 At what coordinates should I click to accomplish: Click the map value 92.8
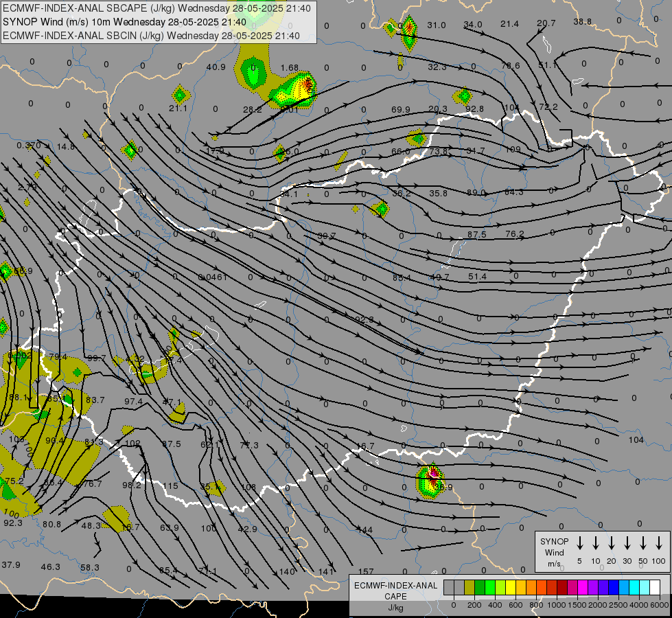coord(474,109)
